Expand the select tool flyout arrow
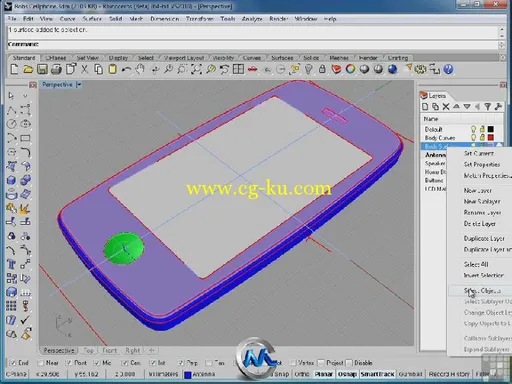 coord(25,96)
